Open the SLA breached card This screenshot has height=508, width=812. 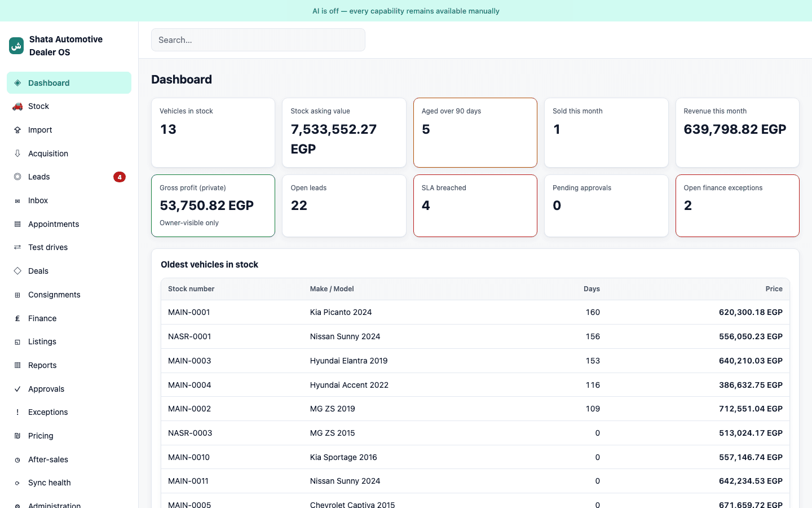[x=475, y=205]
